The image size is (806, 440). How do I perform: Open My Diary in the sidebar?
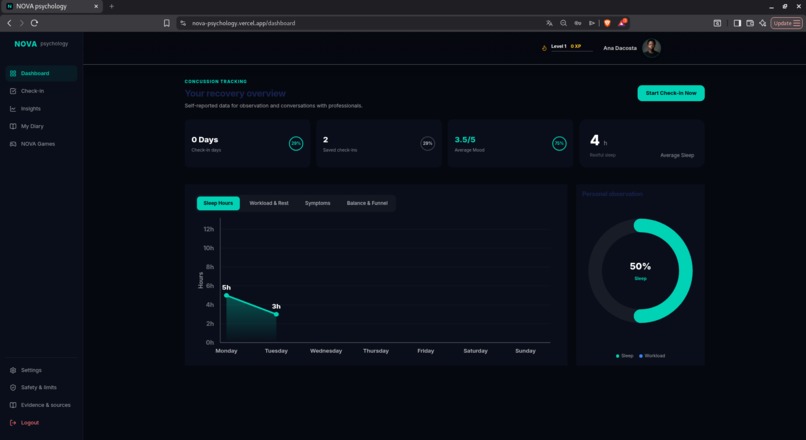point(41,126)
